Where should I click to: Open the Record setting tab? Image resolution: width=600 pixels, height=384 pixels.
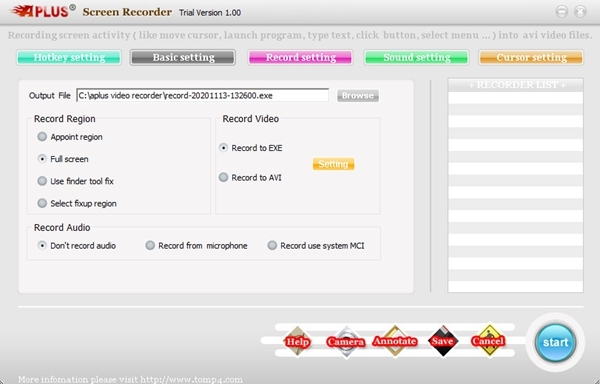(300, 57)
